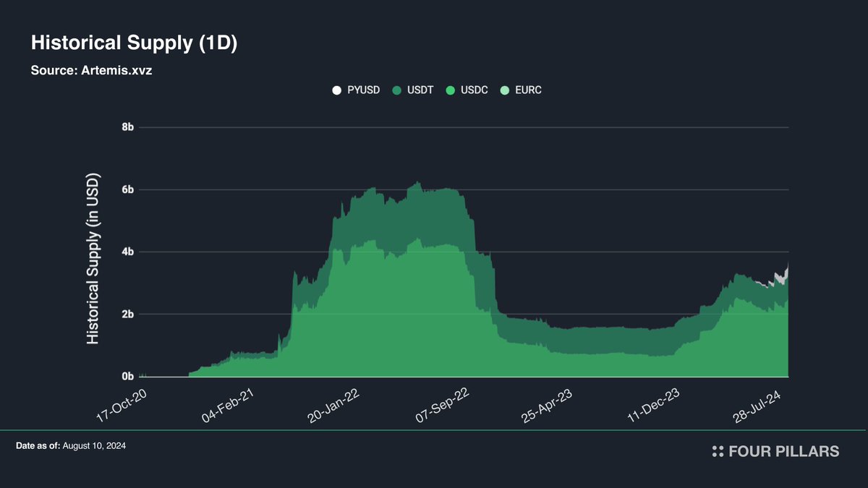The width and height of the screenshot is (868, 488).
Task: Toggle the USDT series legend label
Action: [421, 90]
